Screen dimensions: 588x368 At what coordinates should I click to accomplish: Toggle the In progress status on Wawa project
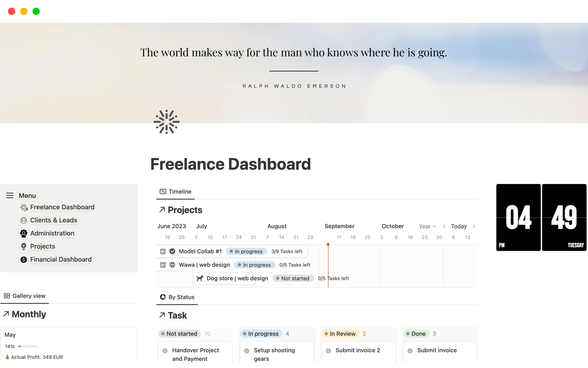[254, 265]
